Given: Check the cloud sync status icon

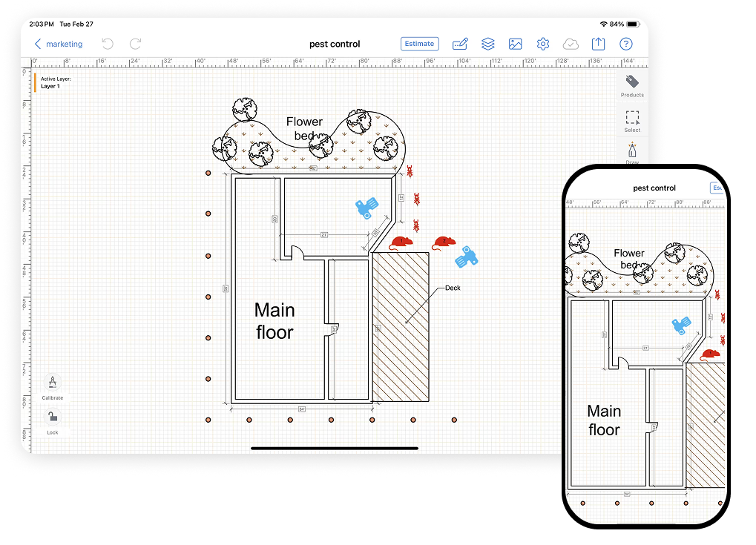Looking at the screenshot, I should 571,44.
